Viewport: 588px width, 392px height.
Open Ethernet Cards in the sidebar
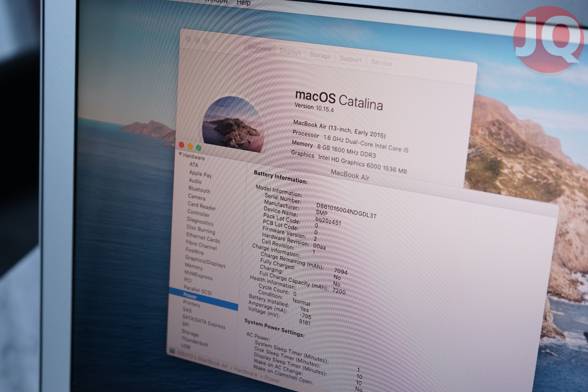(203, 238)
